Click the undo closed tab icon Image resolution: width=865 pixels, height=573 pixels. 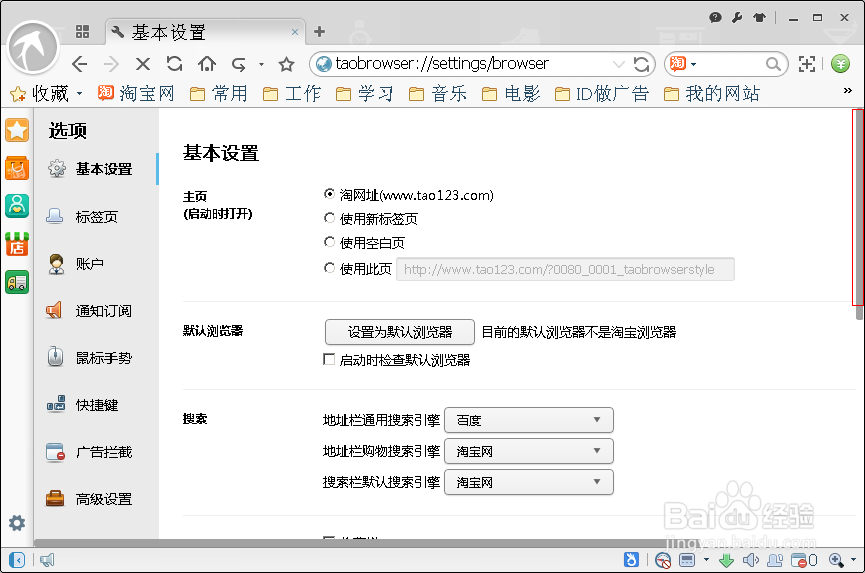[x=239, y=64]
